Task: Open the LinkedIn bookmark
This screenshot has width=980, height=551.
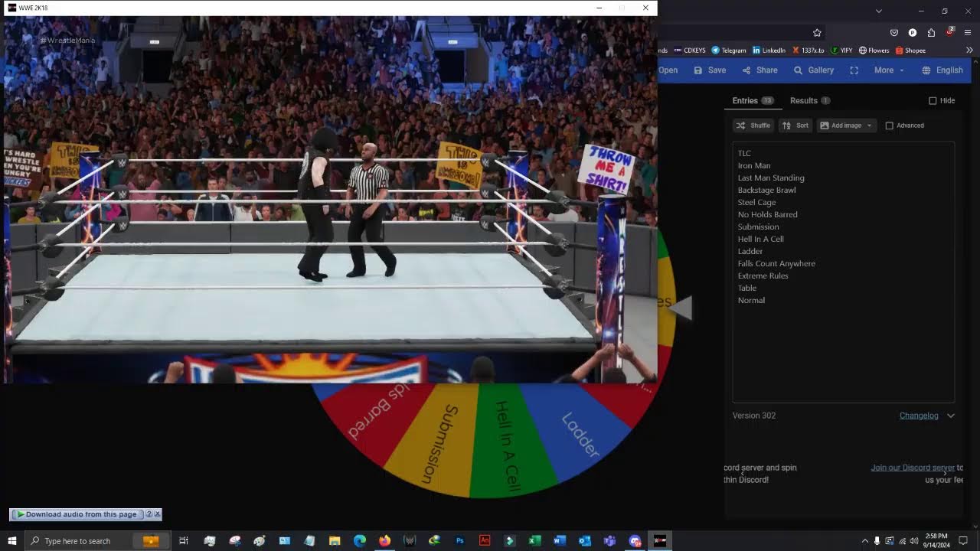Action: tap(769, 51)
